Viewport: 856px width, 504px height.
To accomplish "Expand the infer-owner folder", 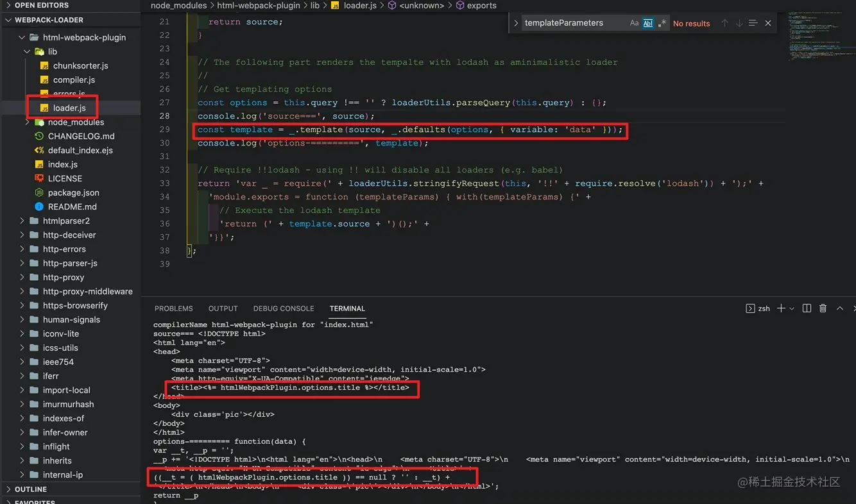I will click(65, 432).
